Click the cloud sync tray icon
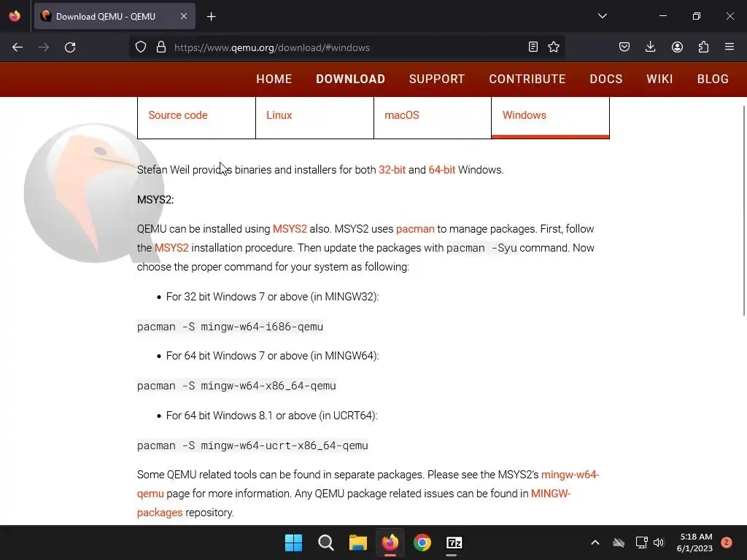Viewport: 747px width, 560px height. point(619,542)
